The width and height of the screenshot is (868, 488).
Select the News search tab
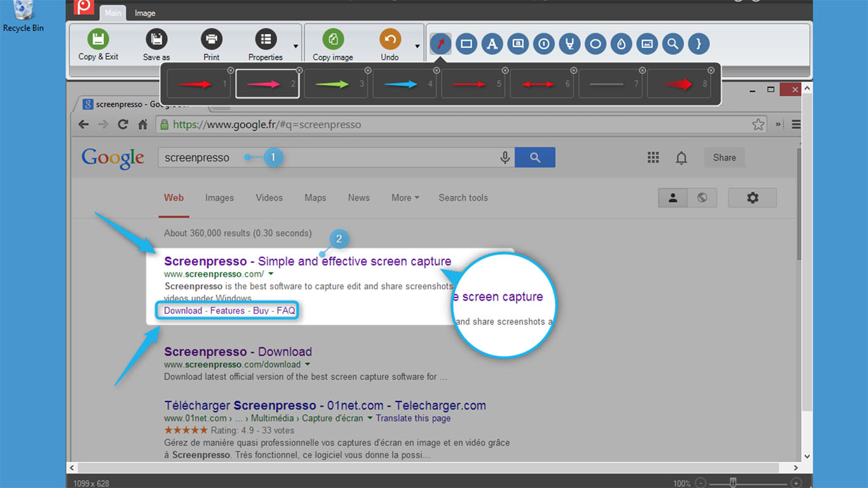[359, 198]
